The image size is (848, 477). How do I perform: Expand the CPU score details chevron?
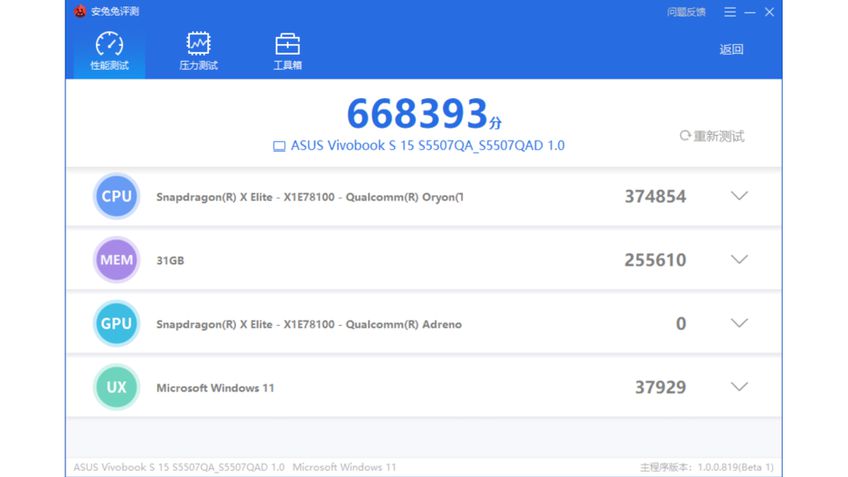739,196
